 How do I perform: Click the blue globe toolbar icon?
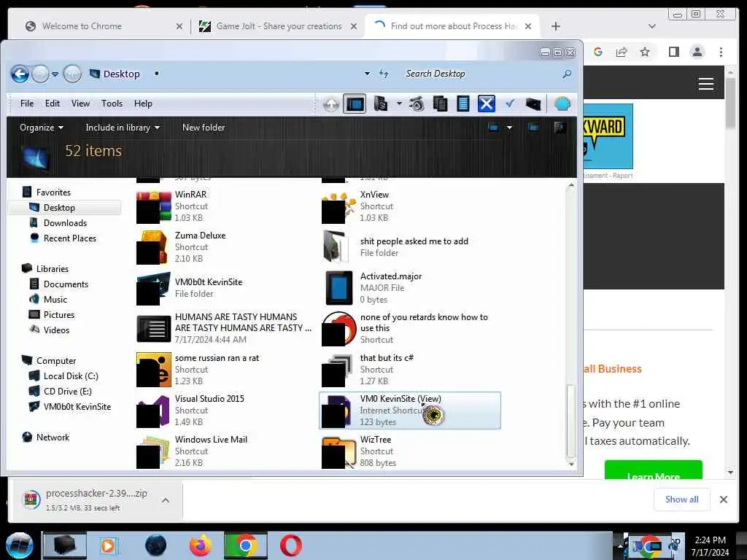tap(562, 104)
